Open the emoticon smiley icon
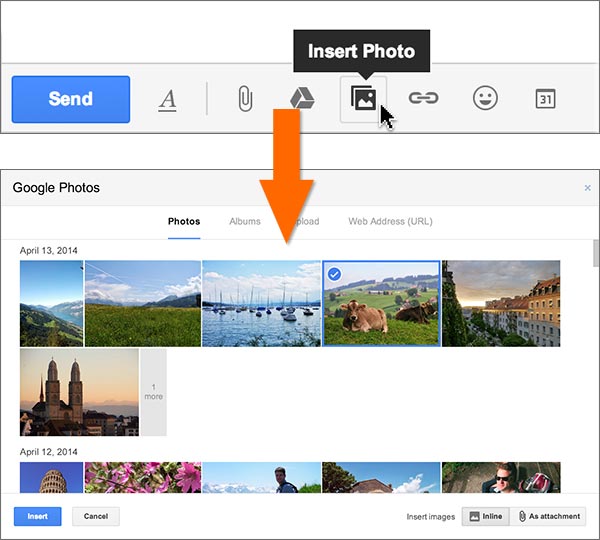Image resolution: width=600 pixels, height=540 pixels. pyautogui.click(x=485, y=98)
